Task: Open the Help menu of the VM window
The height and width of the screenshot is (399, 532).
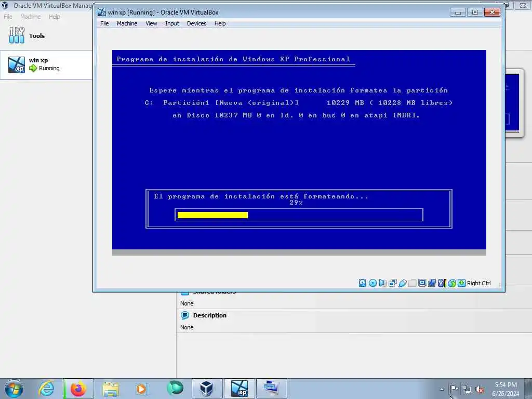Action: click(220, 23)
